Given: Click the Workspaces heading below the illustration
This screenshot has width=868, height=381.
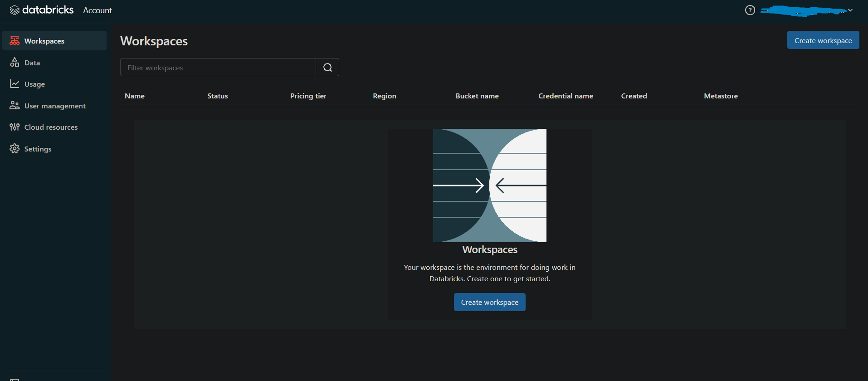Looking at the screenshot, I should [490, 250].
